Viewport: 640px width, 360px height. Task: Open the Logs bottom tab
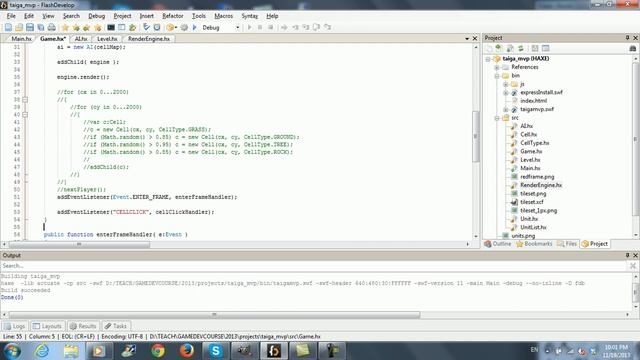click(15, 326)
